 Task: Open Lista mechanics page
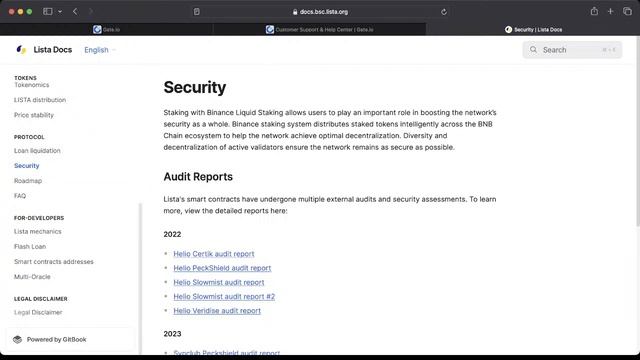click(38, 231)
